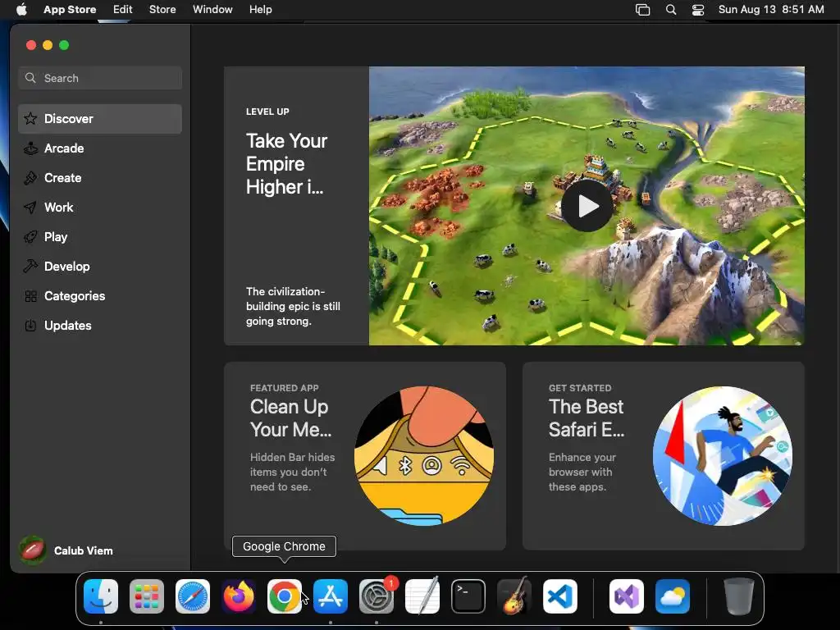Viewport: 840px width, 630px height.
Task: Open Visual Studio Code from the Dock
Action: click(560, 596)
